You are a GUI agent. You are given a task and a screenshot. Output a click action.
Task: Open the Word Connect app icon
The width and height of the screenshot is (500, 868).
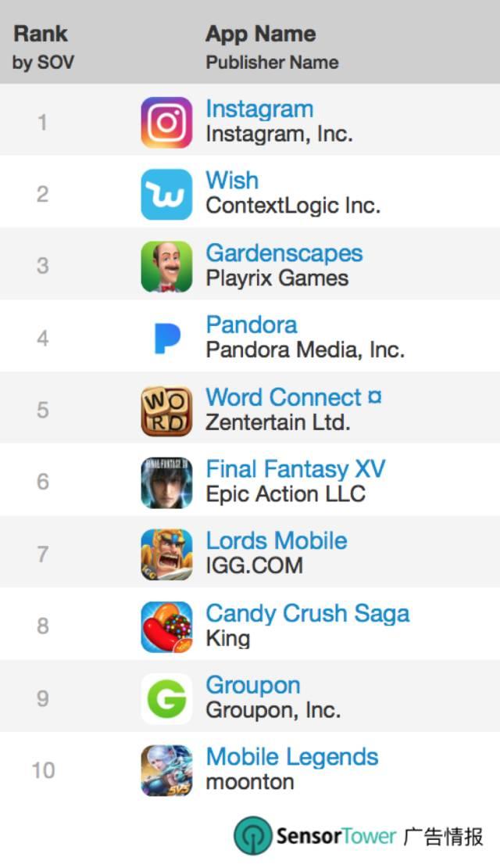(x=166, y=410)
